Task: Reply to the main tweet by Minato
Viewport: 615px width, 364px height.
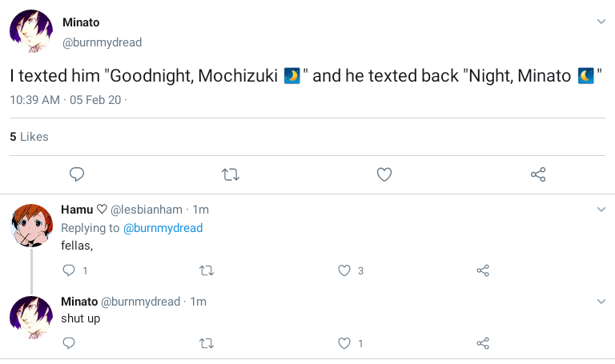Action: [77, 174]
